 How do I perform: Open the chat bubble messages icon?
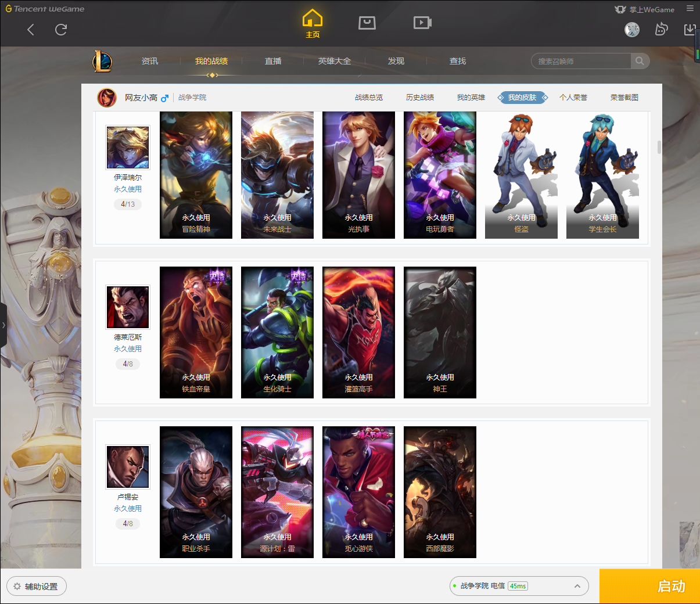click(x=661, y=29)
